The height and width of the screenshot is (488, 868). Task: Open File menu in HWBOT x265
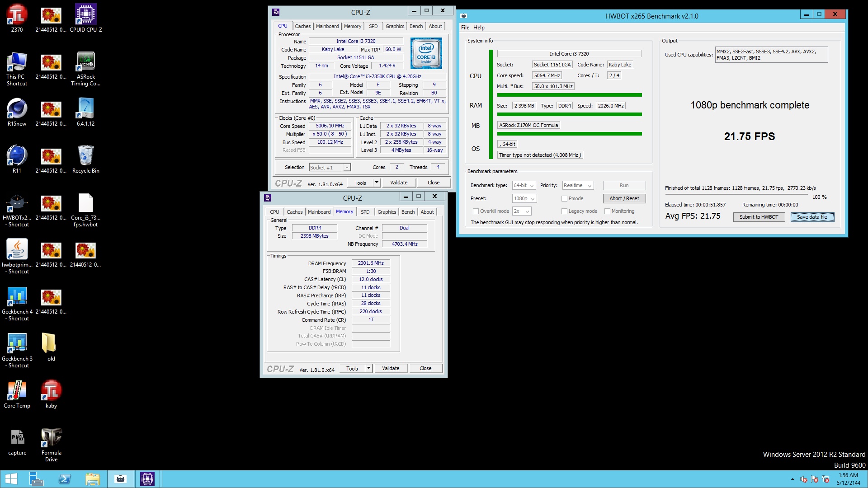click(x=465, y=28)
